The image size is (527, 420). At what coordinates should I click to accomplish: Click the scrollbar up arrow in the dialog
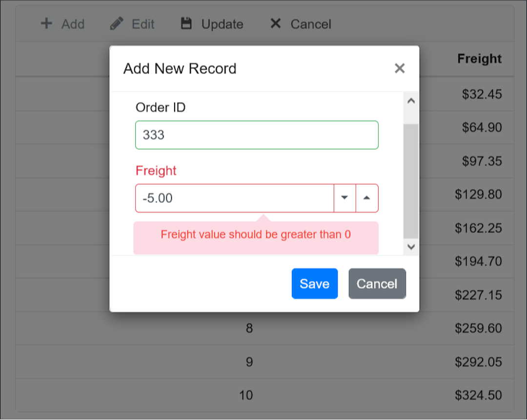pos(411,100)
